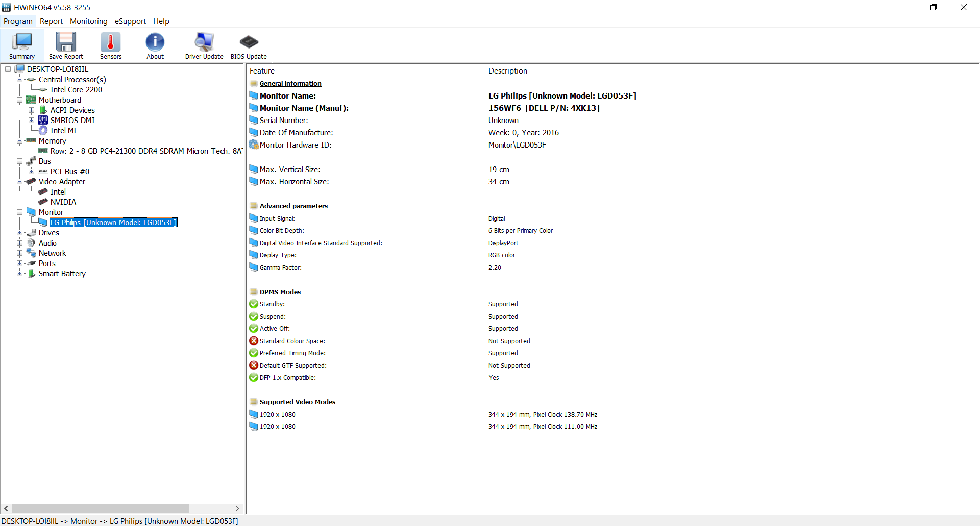980x526 pixels.
Task: Open the eSupport menu
Action: 130,21
